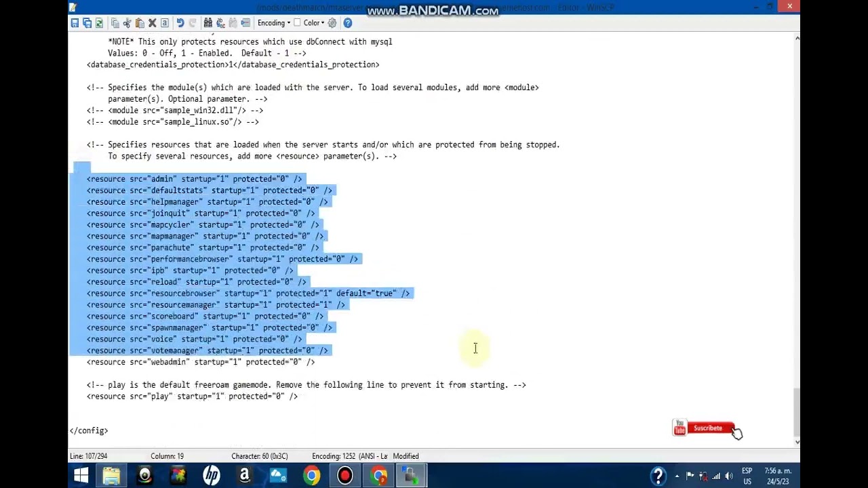
Task: Open the HP taskbar icon
Action: coord(212,476)
